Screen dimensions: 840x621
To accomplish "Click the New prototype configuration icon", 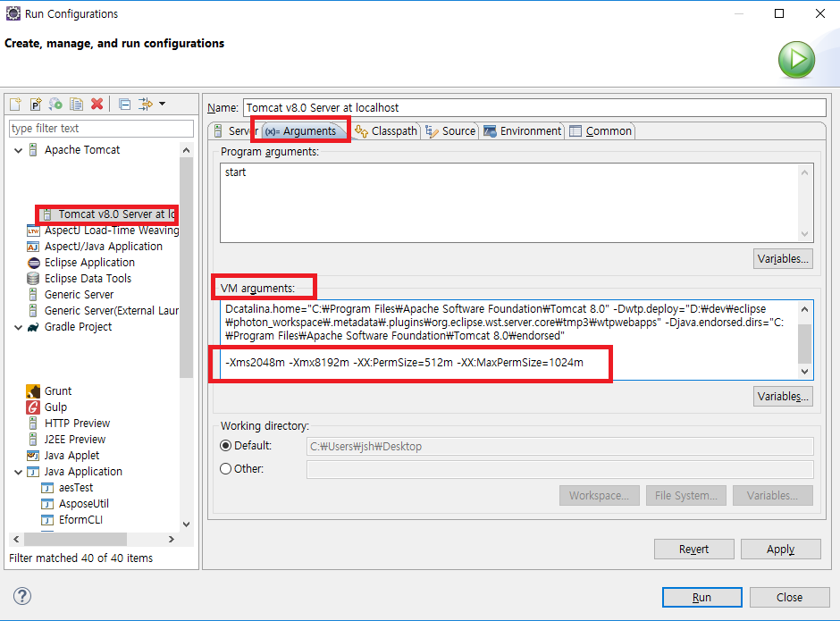I will coord(36,104).
